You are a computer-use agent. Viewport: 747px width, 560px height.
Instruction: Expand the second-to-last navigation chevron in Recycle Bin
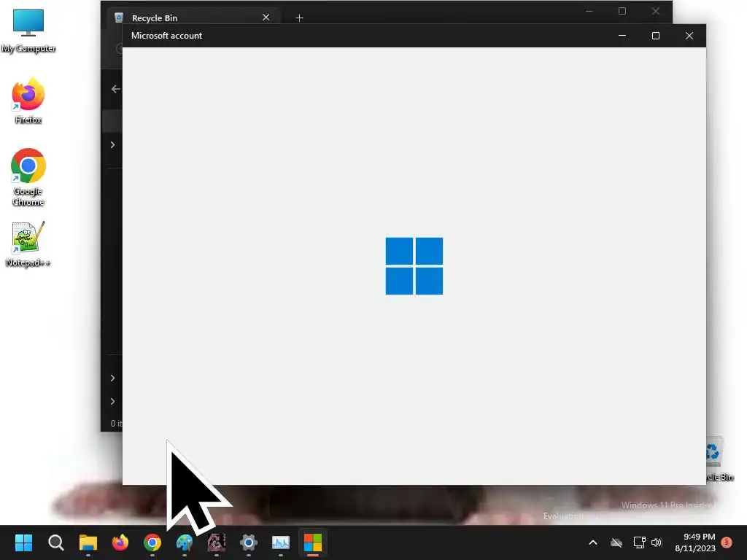[113, 378]
